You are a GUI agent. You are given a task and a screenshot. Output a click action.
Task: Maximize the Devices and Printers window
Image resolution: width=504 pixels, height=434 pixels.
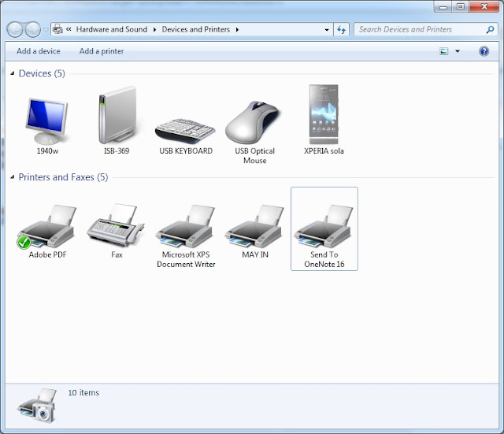click(460, 6)
